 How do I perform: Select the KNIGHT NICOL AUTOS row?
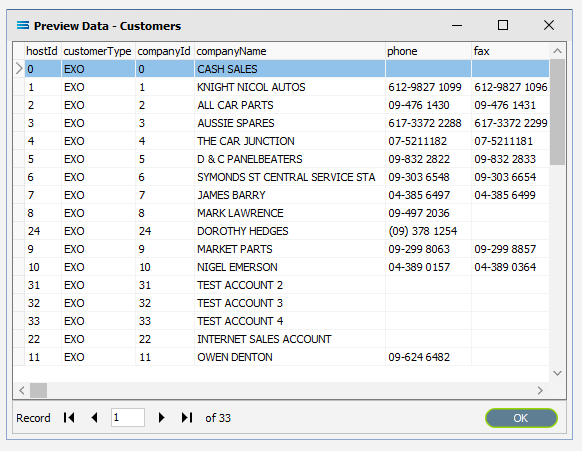[x=281, y=87]
